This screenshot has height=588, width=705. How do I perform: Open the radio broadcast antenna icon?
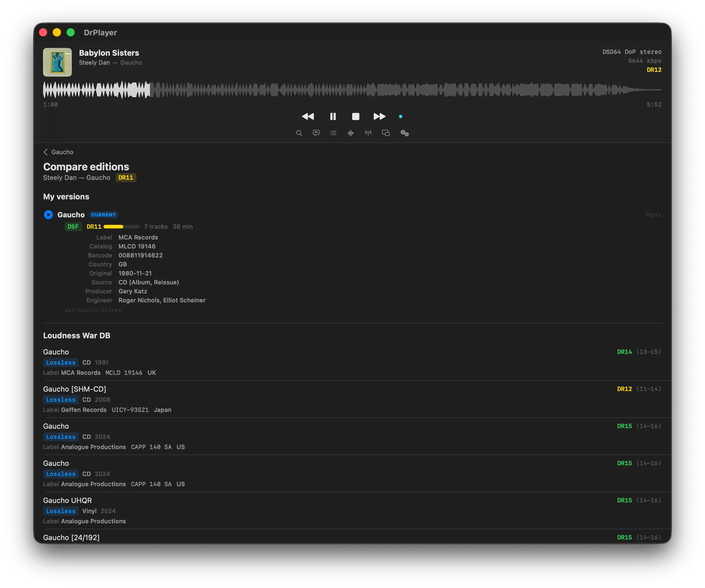pyautogui.click(x=368, y=133)
